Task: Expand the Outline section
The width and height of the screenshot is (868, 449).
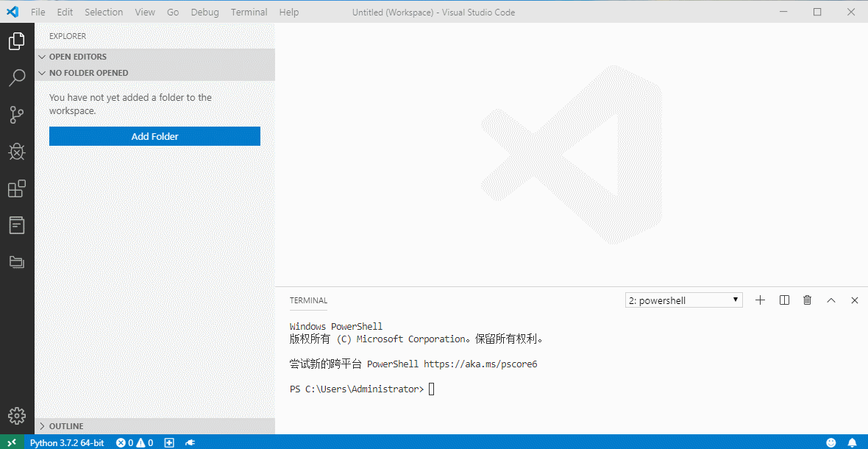Action: 65,426
